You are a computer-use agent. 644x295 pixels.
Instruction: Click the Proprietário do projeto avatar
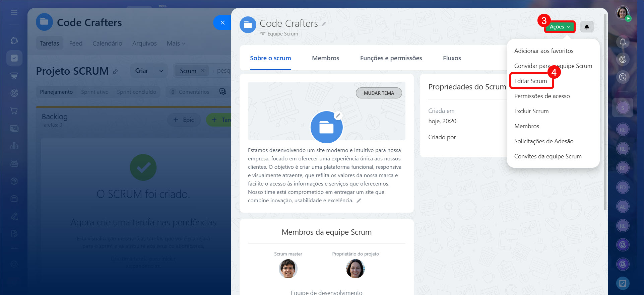[355, 269]
